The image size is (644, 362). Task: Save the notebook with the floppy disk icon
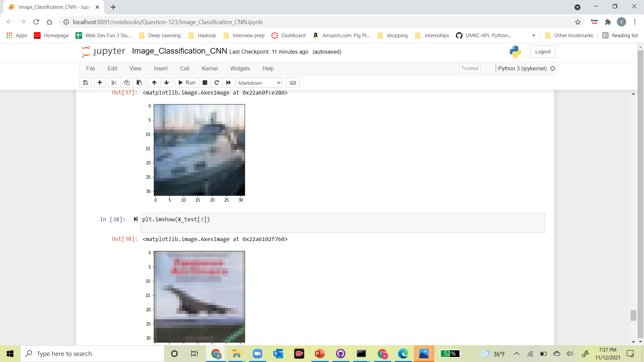(86, 83)
